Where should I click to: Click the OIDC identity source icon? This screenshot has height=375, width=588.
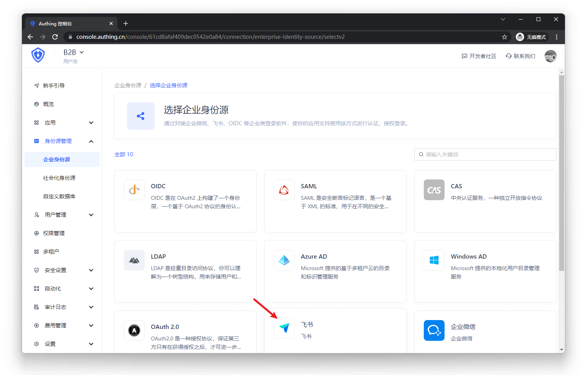coord(134,190)
